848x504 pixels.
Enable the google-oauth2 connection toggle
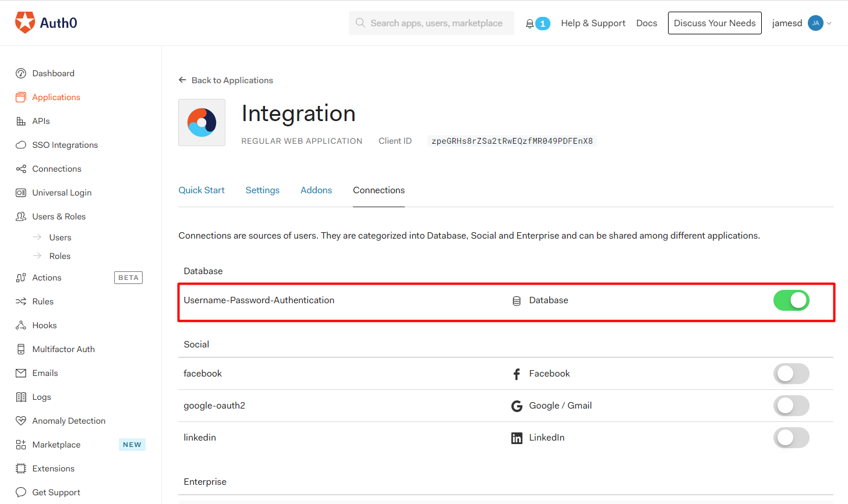(x=791, y=406)
